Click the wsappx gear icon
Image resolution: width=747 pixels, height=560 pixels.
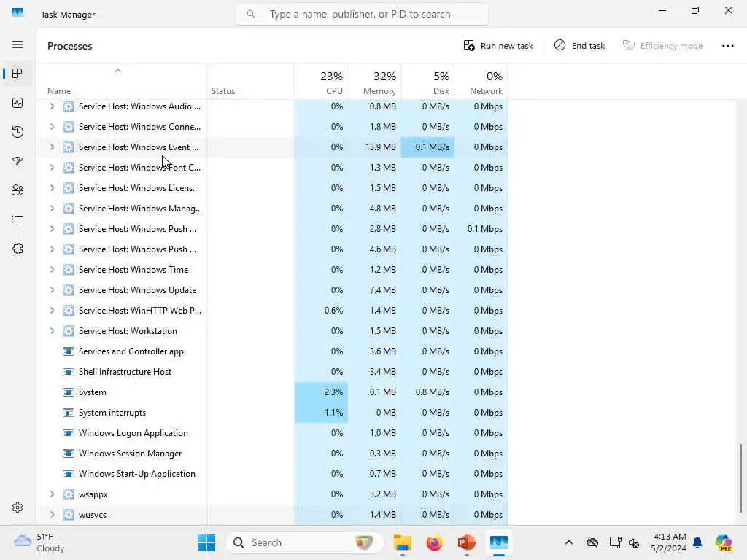[x=69, y=494]
